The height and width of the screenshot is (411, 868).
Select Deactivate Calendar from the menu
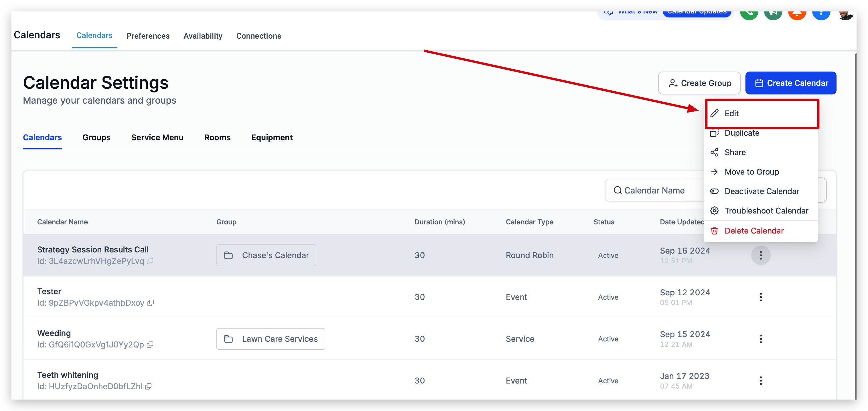(x=762, y=191)
